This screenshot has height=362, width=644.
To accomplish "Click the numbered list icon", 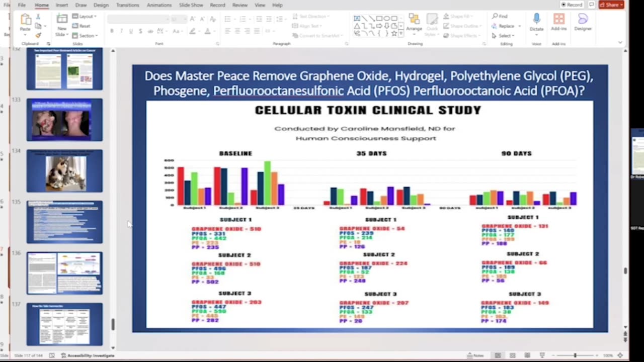I will point(244,19).
